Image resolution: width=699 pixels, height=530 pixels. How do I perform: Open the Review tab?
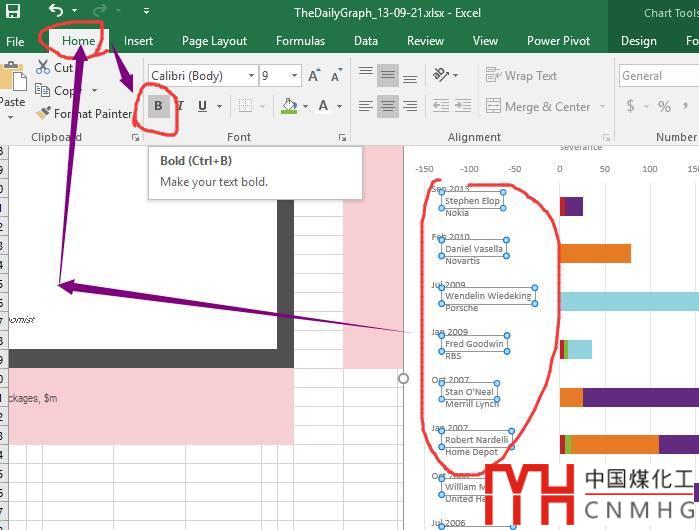[x=425, y=41]
